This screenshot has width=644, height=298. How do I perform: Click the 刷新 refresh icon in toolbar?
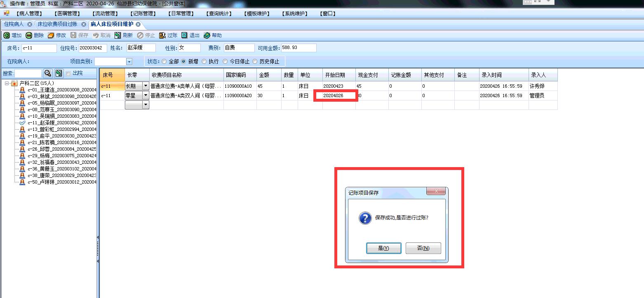[x=118, y=35]
